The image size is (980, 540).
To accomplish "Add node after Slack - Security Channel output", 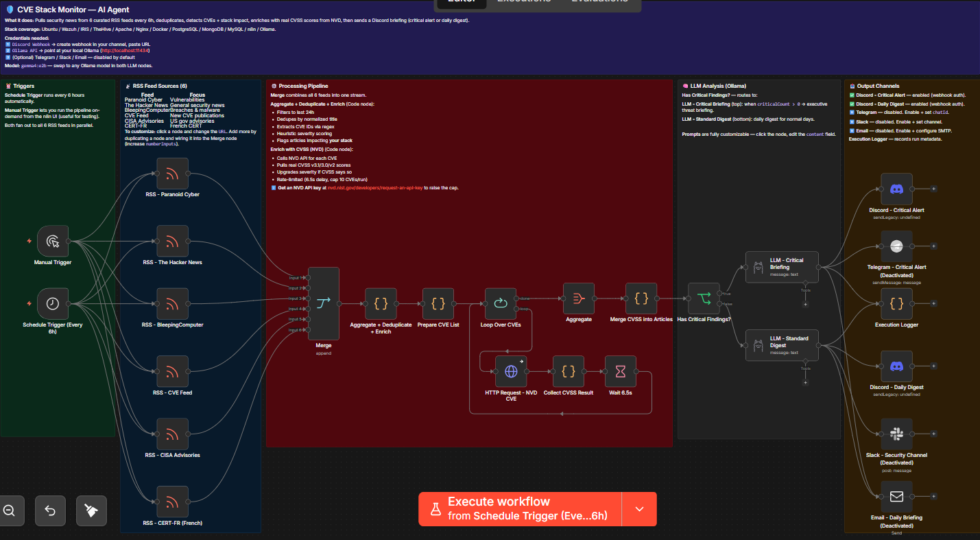I will (x=933, y=434).
